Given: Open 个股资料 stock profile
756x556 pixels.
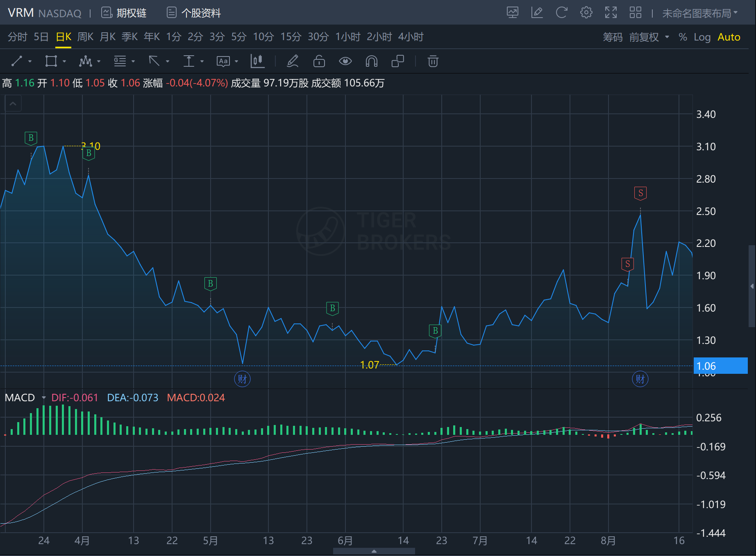Looking at the screenshot, I should 194,13.
